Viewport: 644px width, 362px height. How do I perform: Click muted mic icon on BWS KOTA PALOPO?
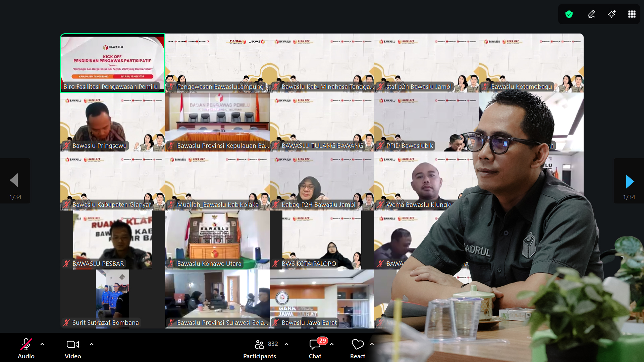(276, 264)
